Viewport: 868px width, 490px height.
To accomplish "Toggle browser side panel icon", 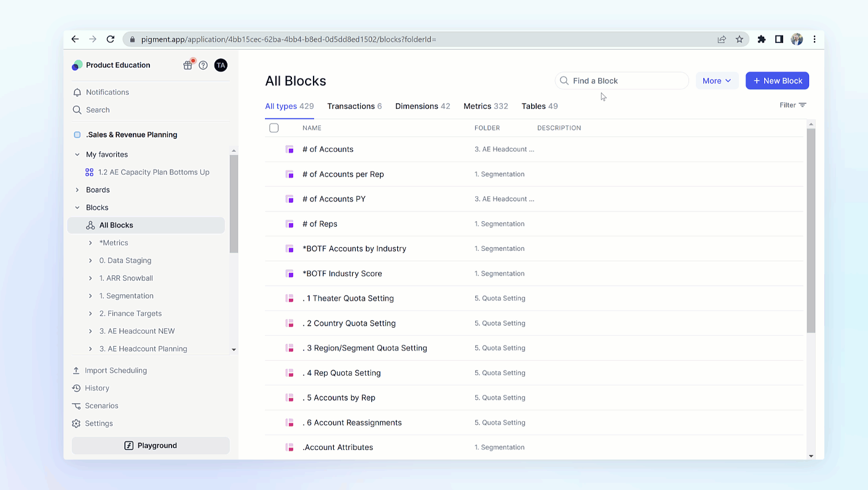I will (x=779, y=39).
